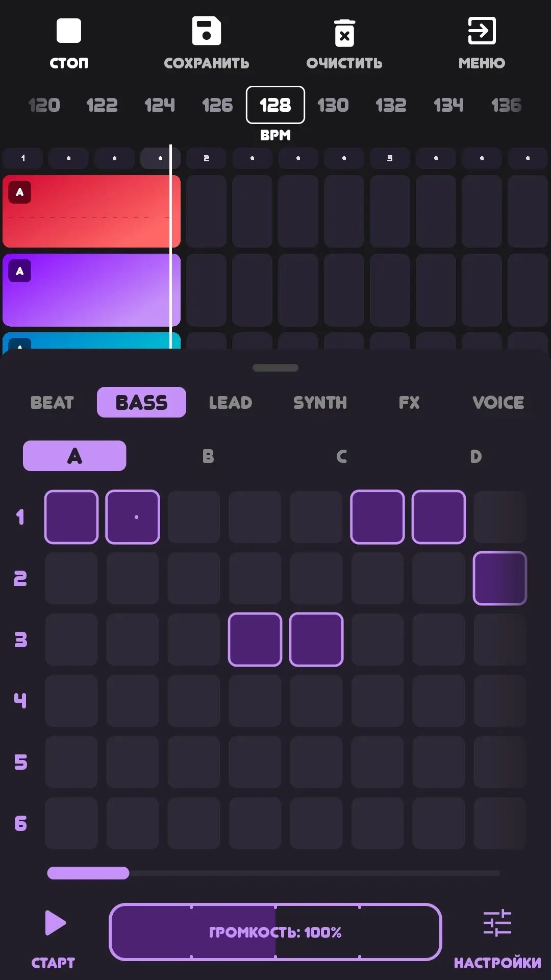Viewport: 551px width, 980px height.
Task: Enable row 6 eighth pad
Action: (500, 823)
